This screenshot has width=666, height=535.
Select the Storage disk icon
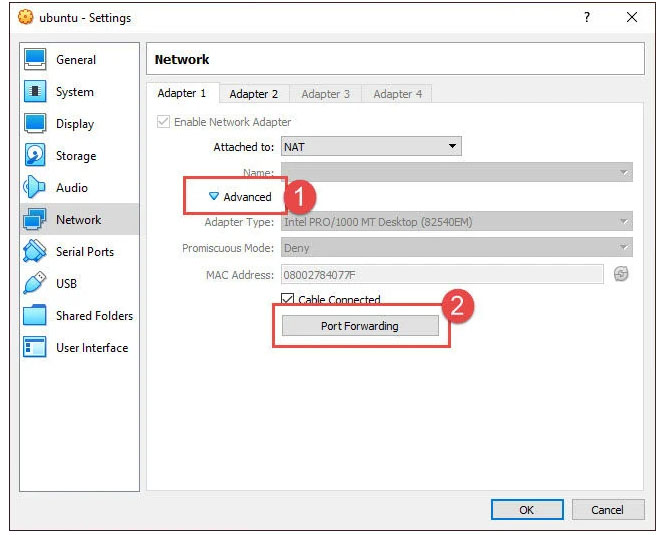tap(35, 156)
